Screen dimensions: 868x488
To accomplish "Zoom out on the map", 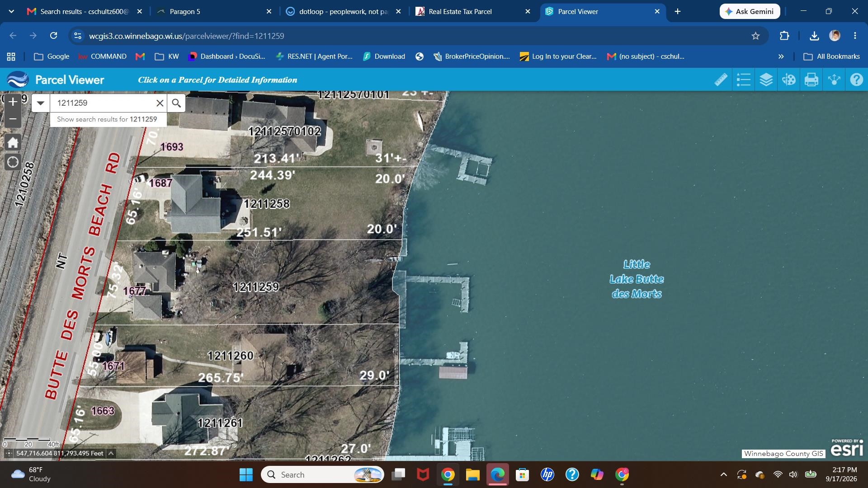I will point(13,119).
